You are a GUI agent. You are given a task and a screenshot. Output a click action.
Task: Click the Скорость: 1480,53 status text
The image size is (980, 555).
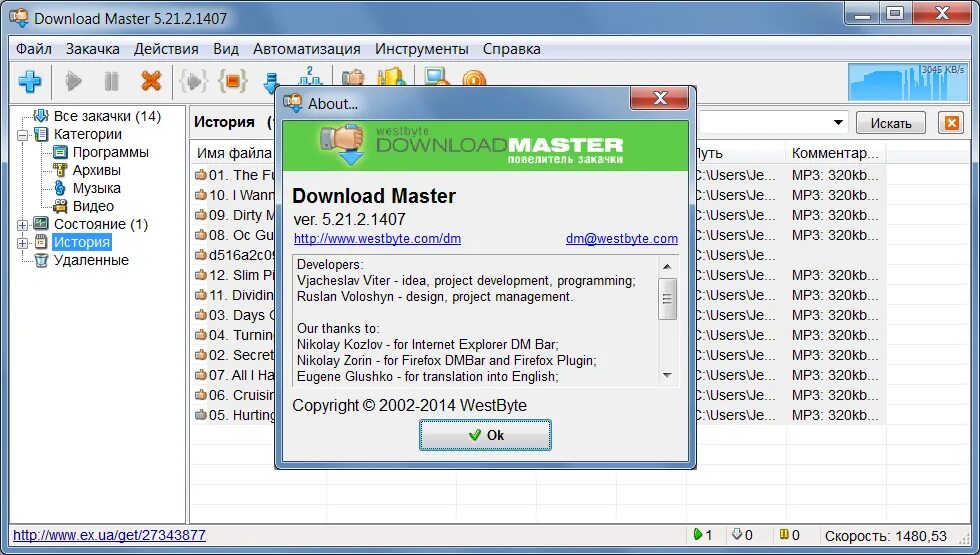pos(886,536)
